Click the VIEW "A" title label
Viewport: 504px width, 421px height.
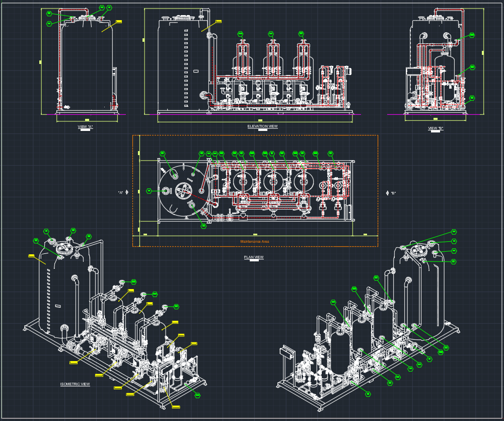(x=85, y=127)
